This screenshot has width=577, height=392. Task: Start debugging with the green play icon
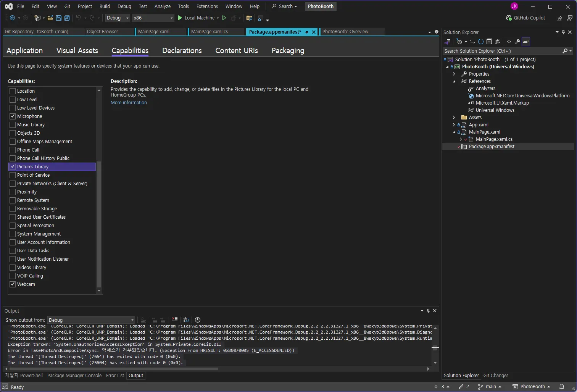coord(180,18)
